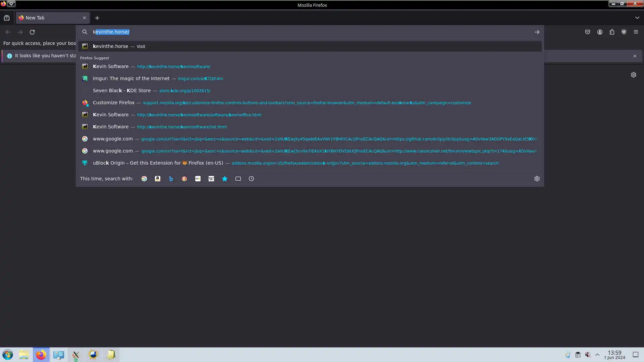Show hidden system tray icons arrow

click(597, 355)
